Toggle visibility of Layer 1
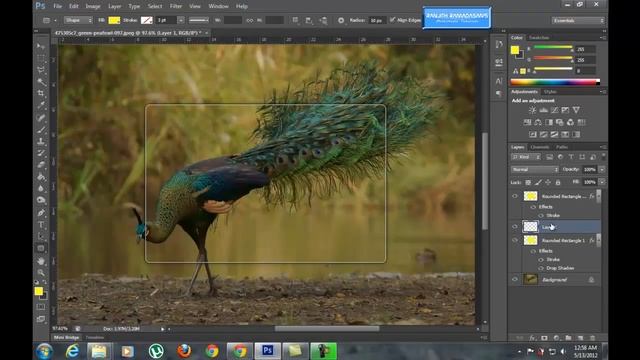The height and width of the screenshot is (360, 640). click(x=515, y=227)
